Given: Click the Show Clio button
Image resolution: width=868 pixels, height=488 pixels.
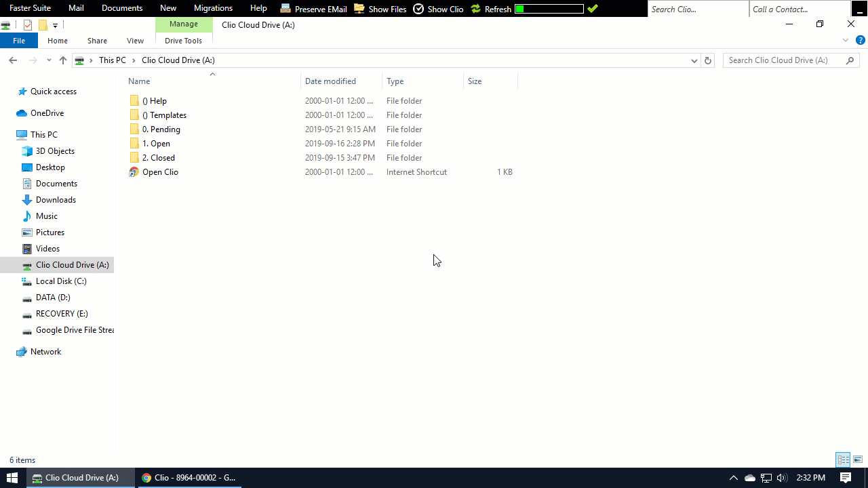Looking at the screenshot, I should [438, 9].
